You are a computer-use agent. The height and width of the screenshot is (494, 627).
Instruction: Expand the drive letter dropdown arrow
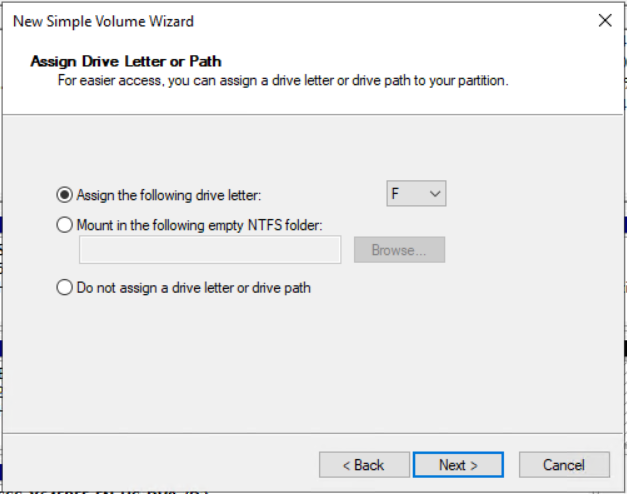434,195
